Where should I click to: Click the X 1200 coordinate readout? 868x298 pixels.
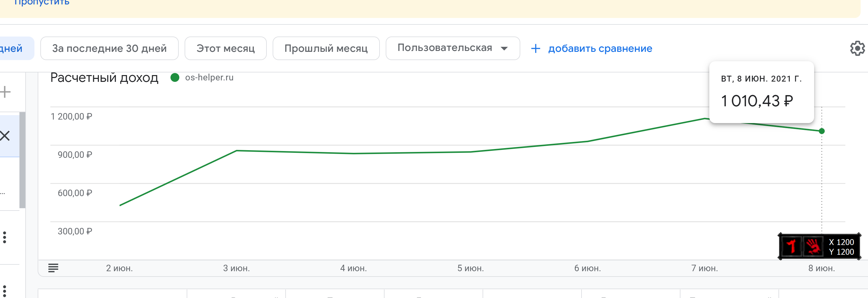coord(842,242)
